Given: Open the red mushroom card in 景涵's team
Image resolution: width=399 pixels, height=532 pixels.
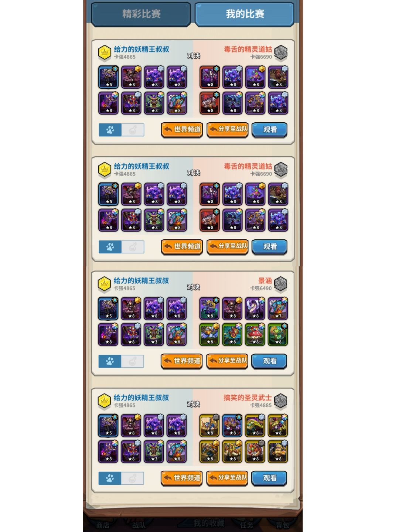Looking at the screenshot, I should (255, 335).
